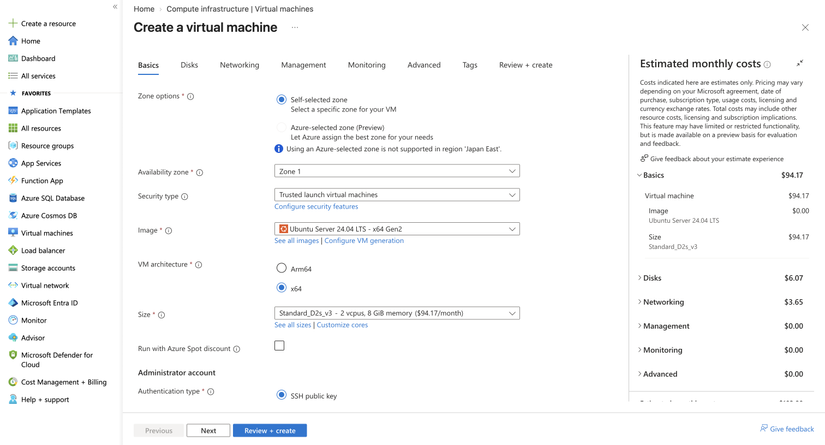This screenshot has width=825, height=445.
Task: Select the Self-selected zone radio button
Action: tap(281, 99)
